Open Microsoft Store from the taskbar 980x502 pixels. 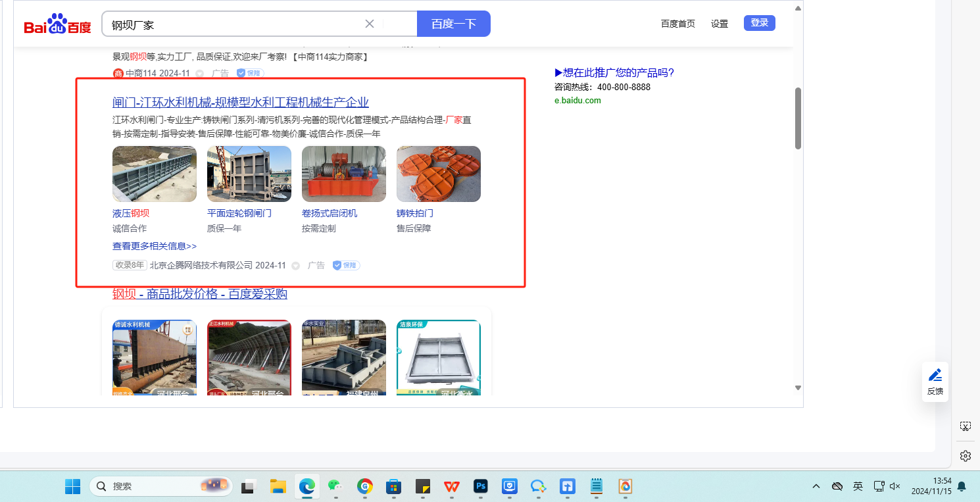tap(394, 486)
